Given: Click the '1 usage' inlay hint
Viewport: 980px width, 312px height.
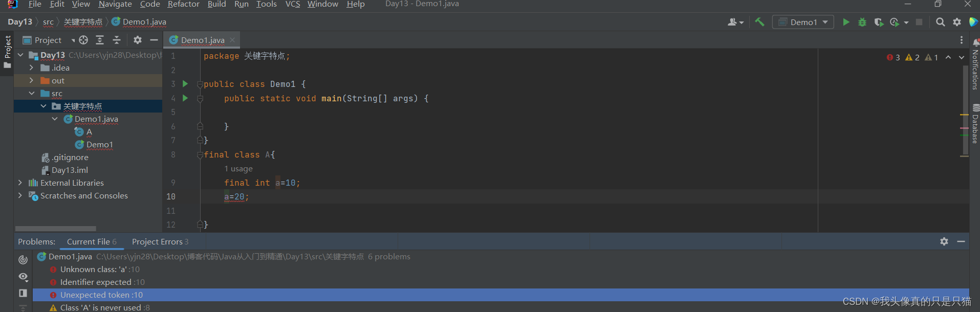Looking at the screenshot, I should point(238,169).
